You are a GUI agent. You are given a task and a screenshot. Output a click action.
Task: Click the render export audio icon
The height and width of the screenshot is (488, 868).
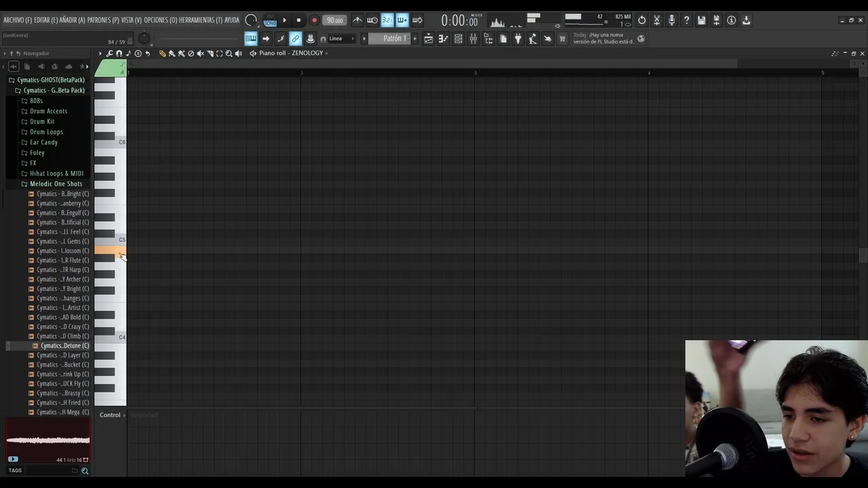click(x=716, y=20)
